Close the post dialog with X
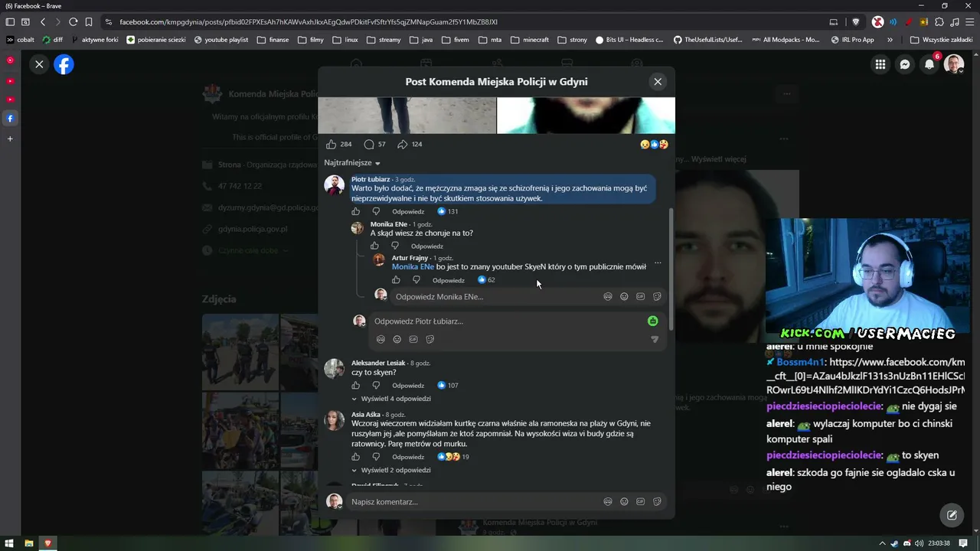The height and width of the screenshot is (551, 980). coord(658,82)
